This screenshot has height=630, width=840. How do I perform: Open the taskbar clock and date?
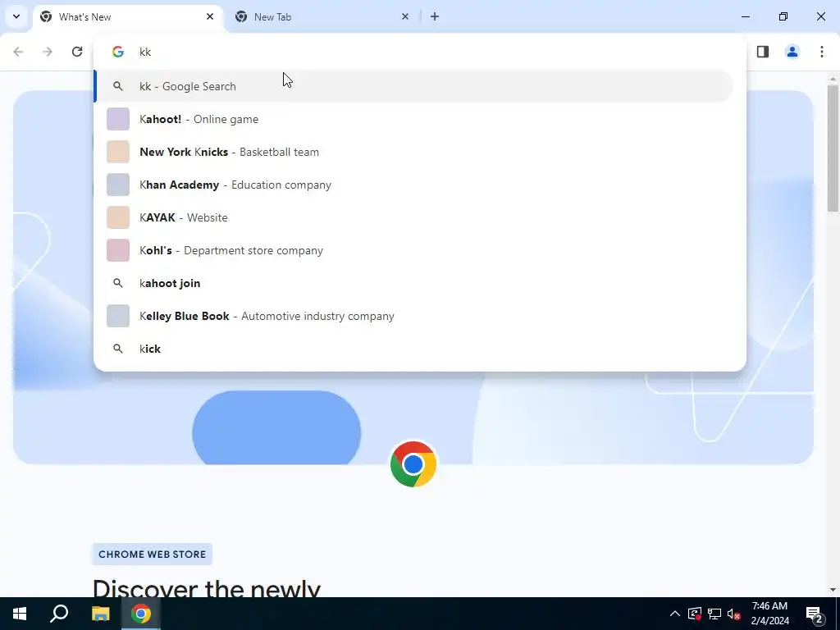click(769, 614)
